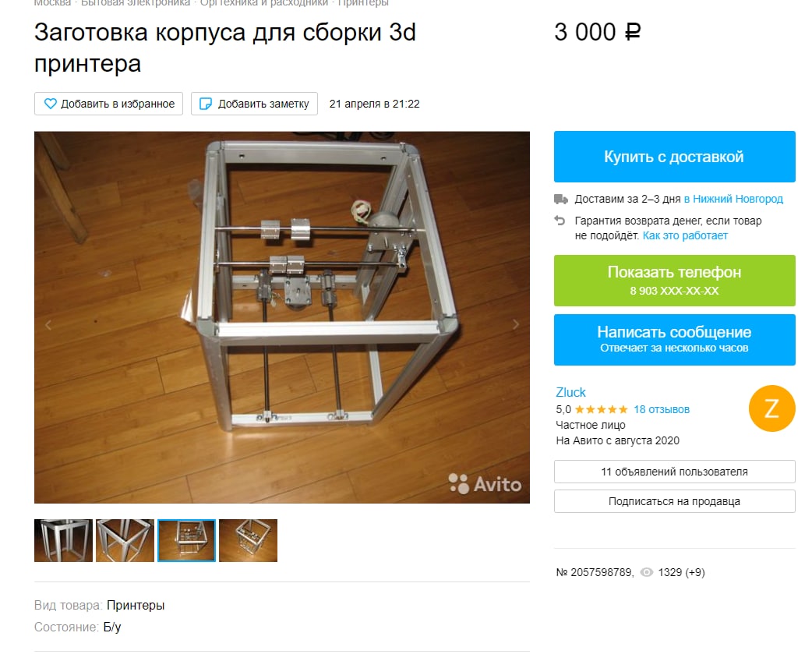Click the money-back return arrow icon
The height and width of the screenshot is (654, 812).
(560, 221)
